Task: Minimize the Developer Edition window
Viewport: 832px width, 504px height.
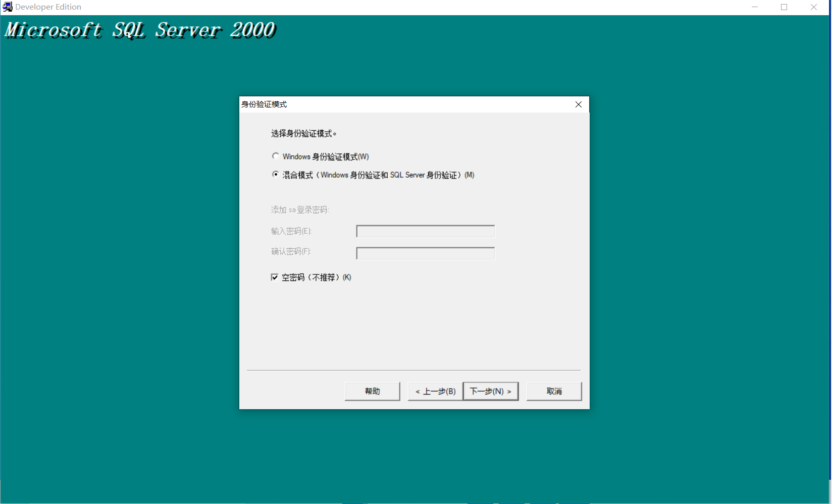Action: pyautogui.click(x=755, y=7)
